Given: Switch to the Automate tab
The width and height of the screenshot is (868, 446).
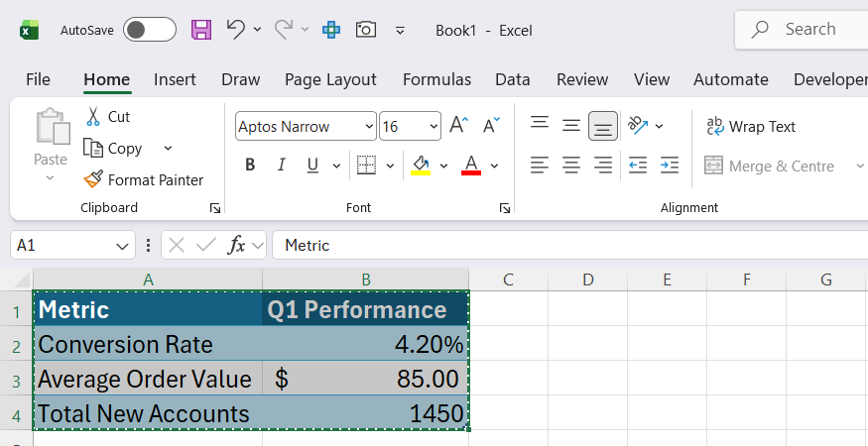Looking at the screenshot, I should tap(731, 79).
